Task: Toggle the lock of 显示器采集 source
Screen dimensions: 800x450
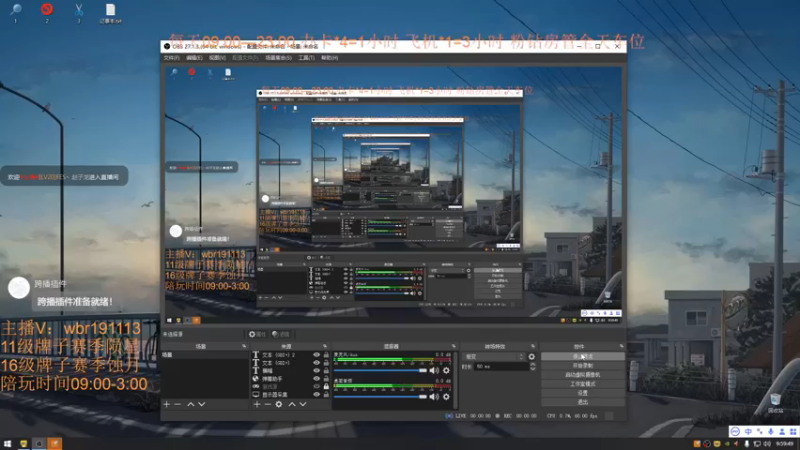Action: [x=326, y=394]
